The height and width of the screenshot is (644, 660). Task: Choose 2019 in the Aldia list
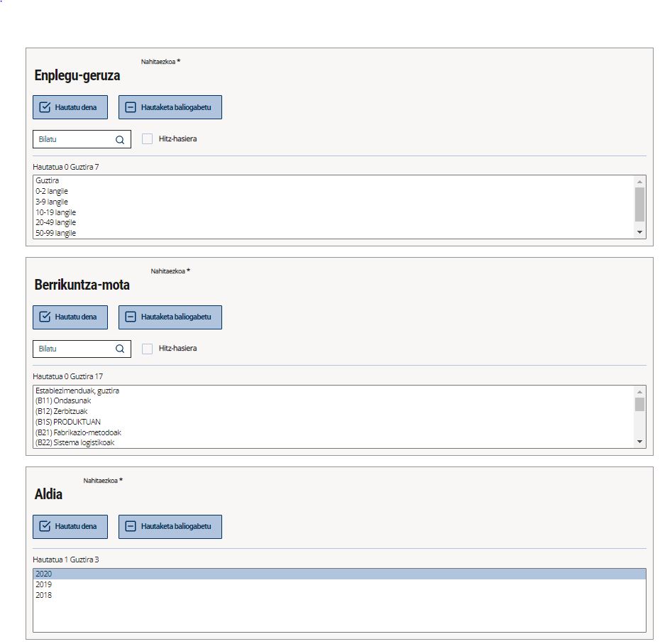(x=44, y=584)
